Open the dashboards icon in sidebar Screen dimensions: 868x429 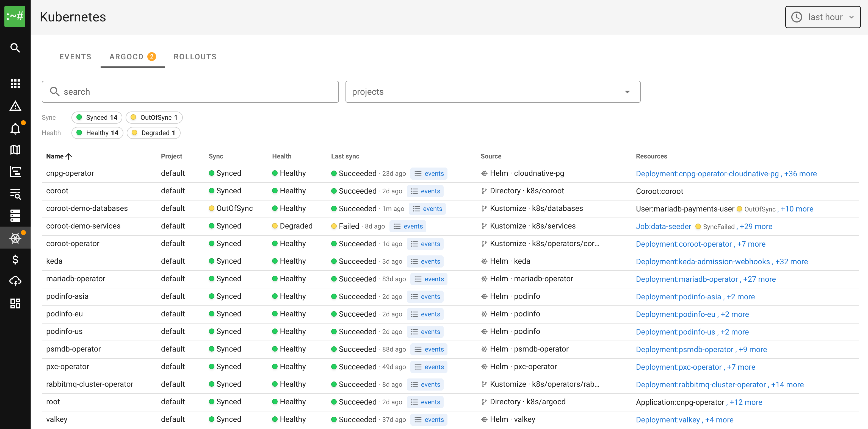15,303
